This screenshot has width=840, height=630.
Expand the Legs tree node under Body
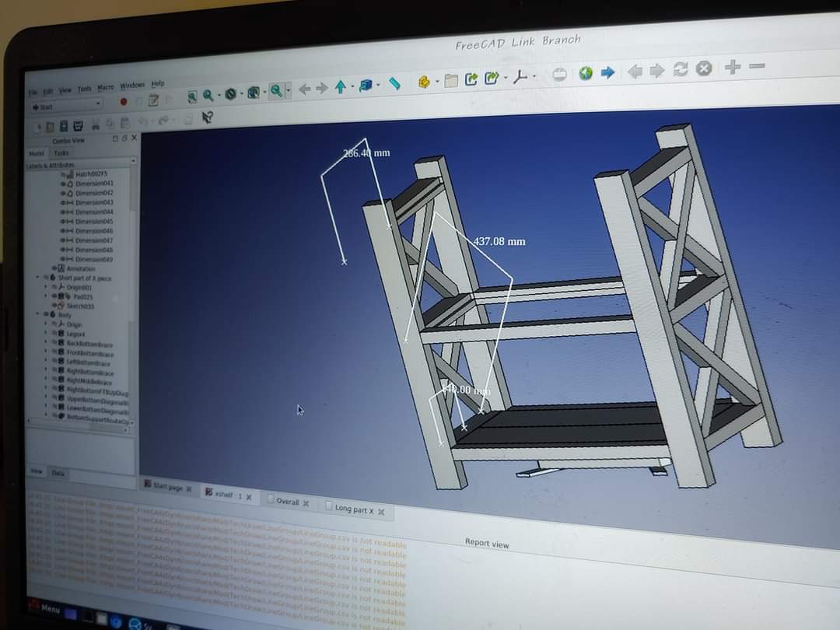tap(45, 334)
